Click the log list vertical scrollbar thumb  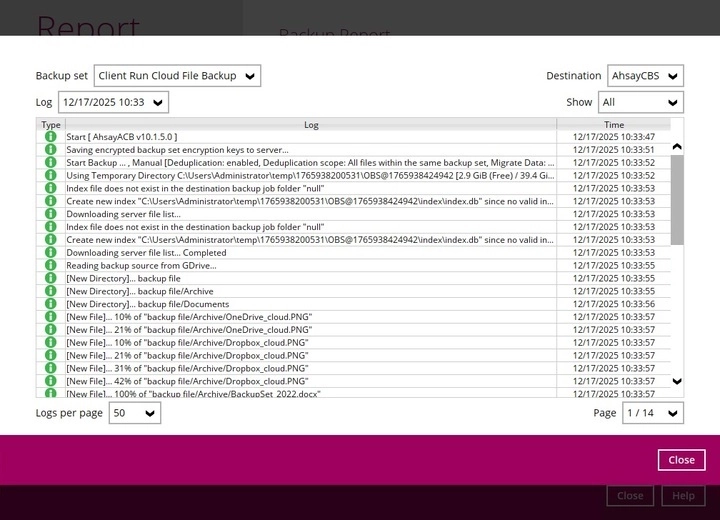click(677, 200)
